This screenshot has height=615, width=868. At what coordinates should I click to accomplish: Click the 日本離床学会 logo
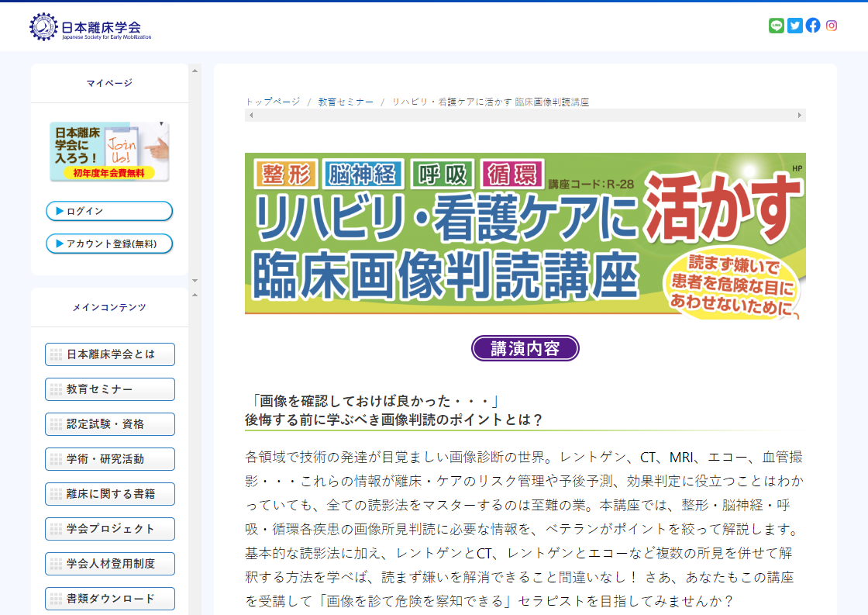(91, 26)
